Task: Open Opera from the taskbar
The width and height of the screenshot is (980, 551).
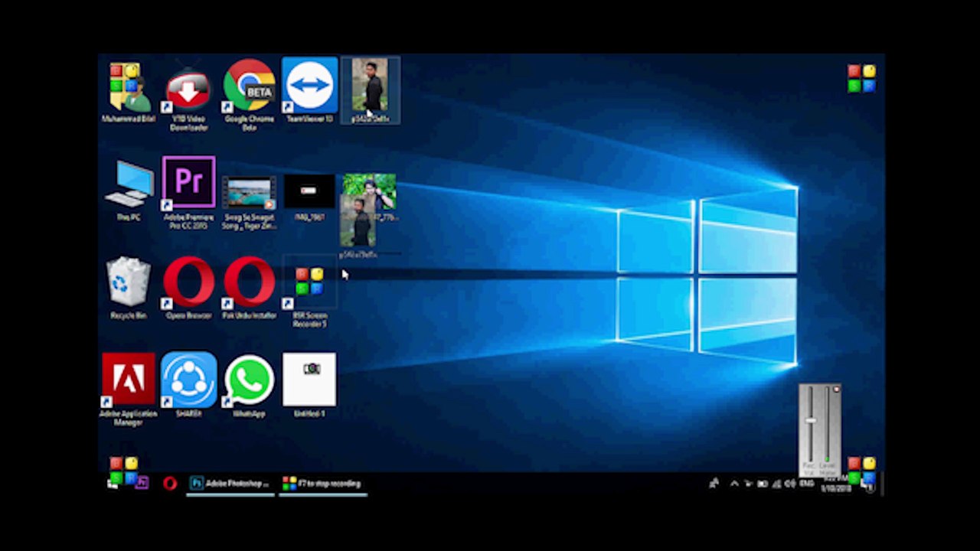Action: pos(170,483)
